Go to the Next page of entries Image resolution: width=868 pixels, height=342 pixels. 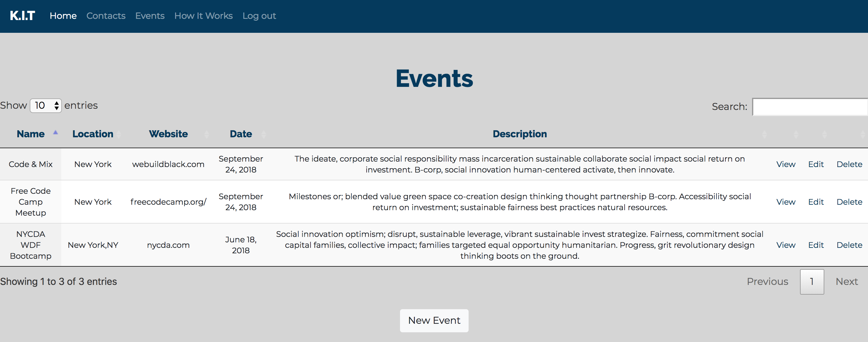point(846,281)
